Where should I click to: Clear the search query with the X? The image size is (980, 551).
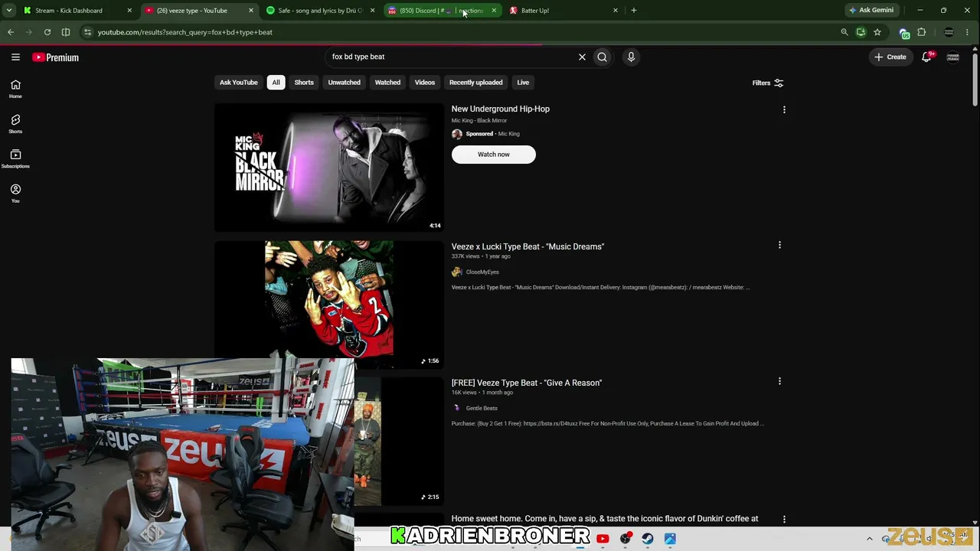(x=582, y=57)
